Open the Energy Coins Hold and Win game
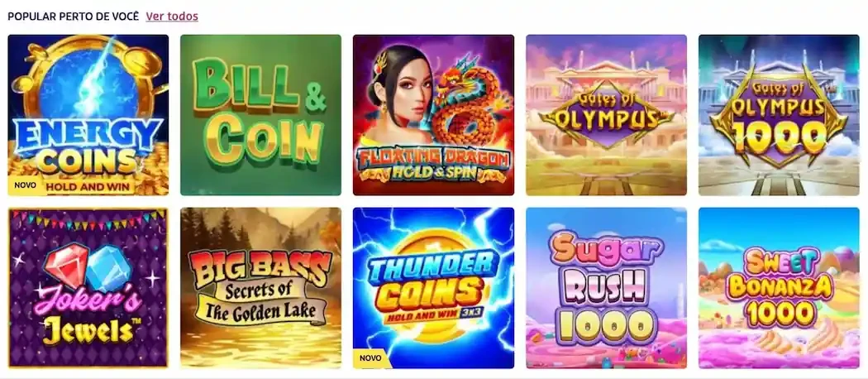 (x=88, y=115)
